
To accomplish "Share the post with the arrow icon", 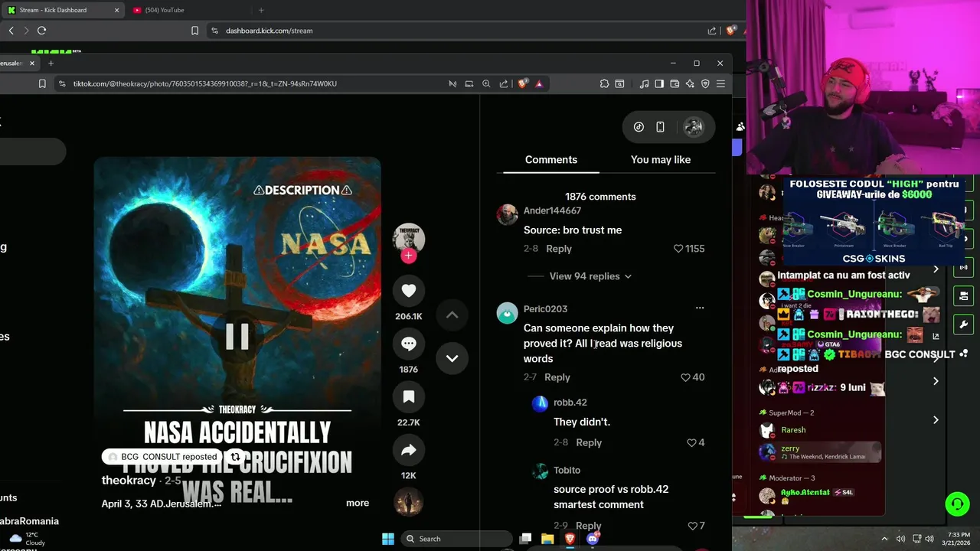I will click(x=409, y=450).
